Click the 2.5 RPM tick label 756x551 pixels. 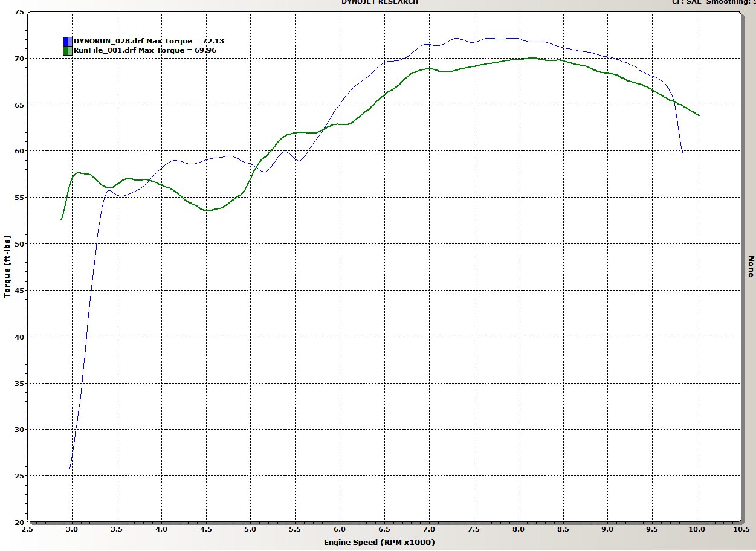point(27,529)
